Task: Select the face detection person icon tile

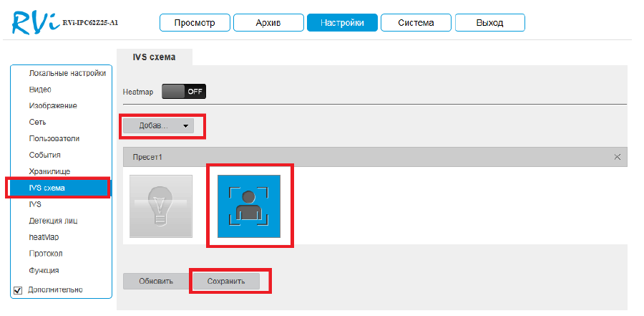Action: coord(248,206)
